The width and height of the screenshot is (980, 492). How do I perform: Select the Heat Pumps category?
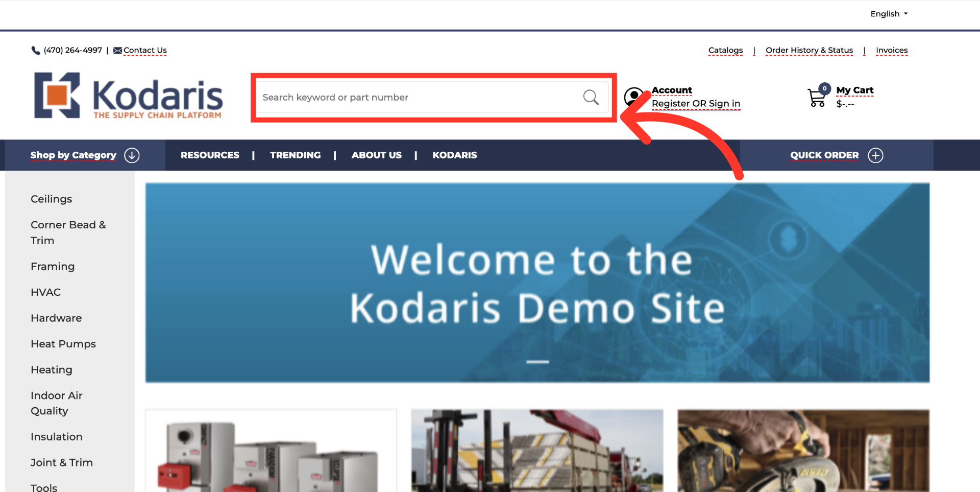pos(63,344)
